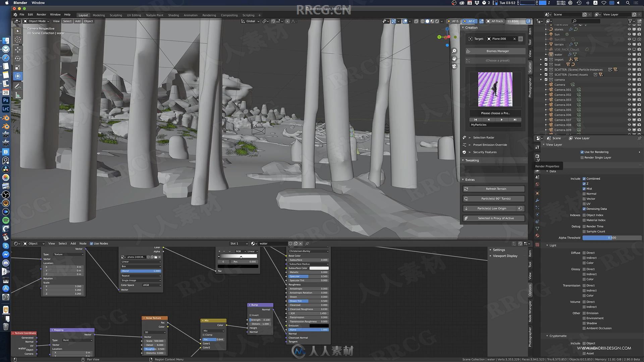644x362 pixels.
Task: Click the Scatter biomes manager icon
Action: coord(468,51)
